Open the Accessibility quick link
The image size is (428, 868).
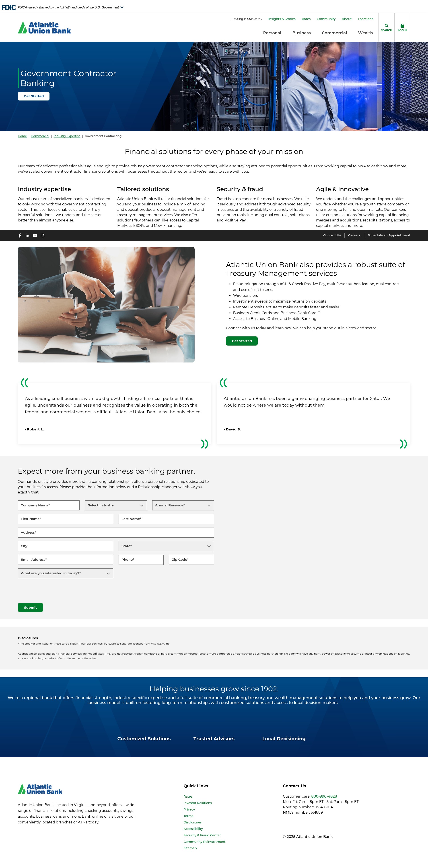point(193,829)
